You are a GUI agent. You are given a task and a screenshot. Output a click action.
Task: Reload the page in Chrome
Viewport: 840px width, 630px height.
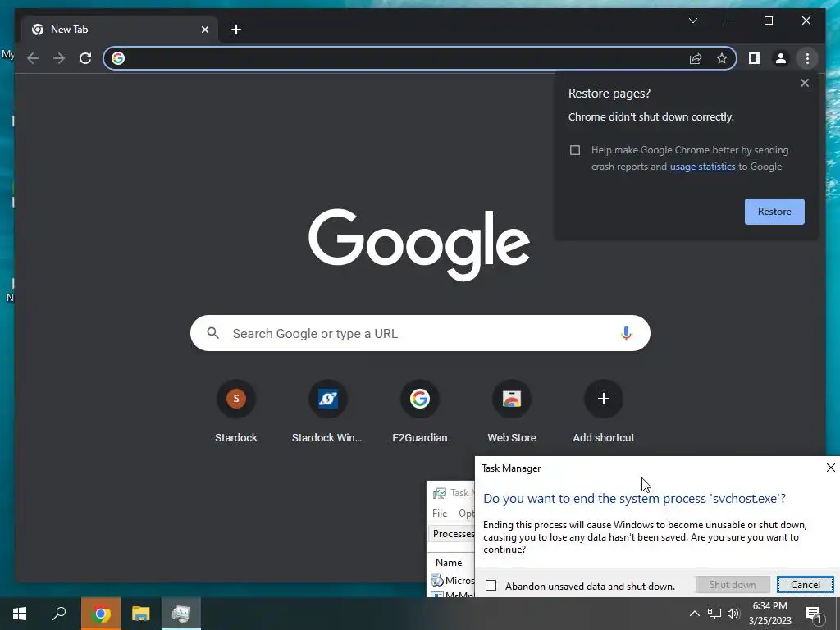pyautogui.click(x=85, y=58)
